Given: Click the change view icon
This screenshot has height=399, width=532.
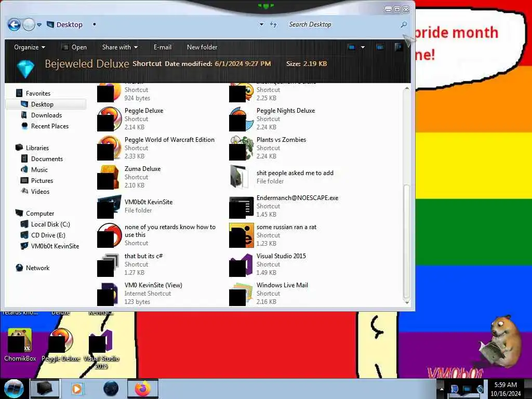Looking at the screenshot, I should click(352, 47).
